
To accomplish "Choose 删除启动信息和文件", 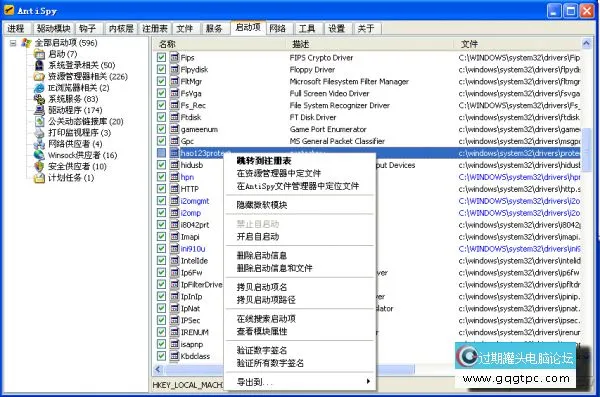I will [300, 268].
